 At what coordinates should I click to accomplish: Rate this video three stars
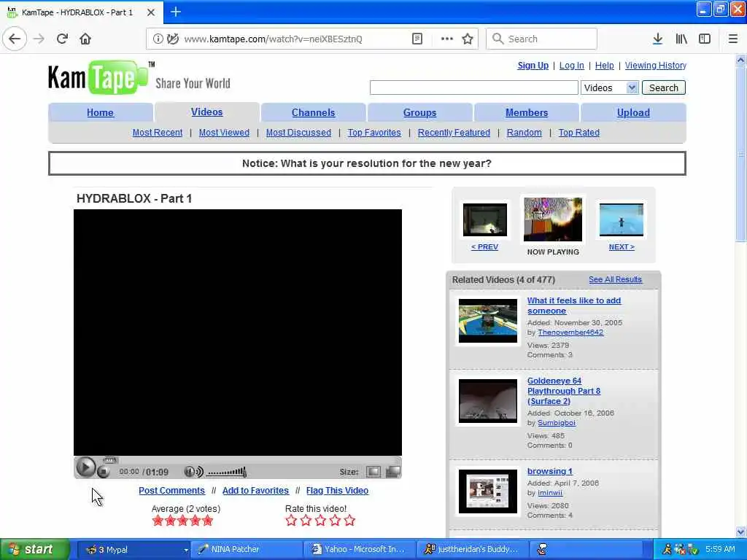(x=320, y=521)
